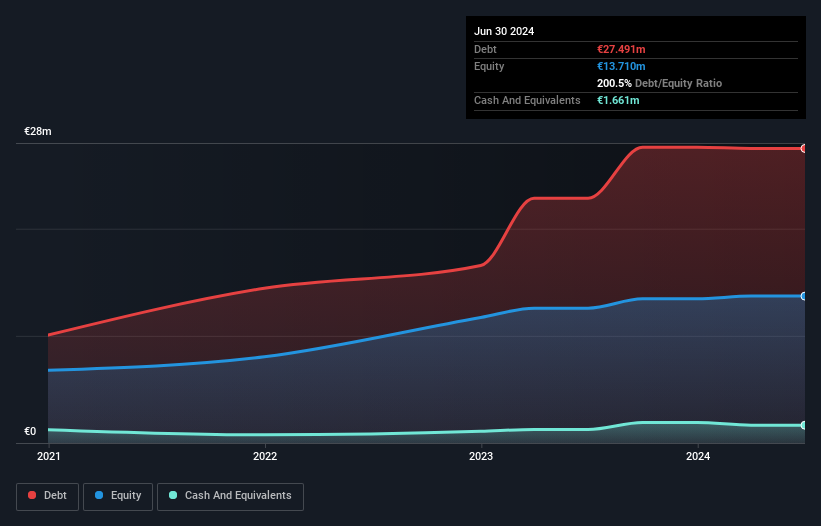Click the Equity label in the tooltip

(x=489, y=66)
